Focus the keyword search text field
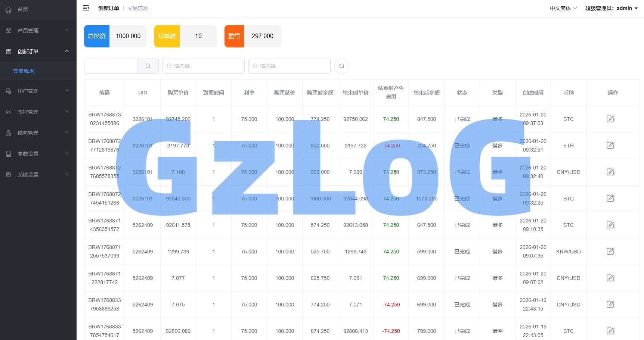Screen dimensions: 644x340 [111, 66]
